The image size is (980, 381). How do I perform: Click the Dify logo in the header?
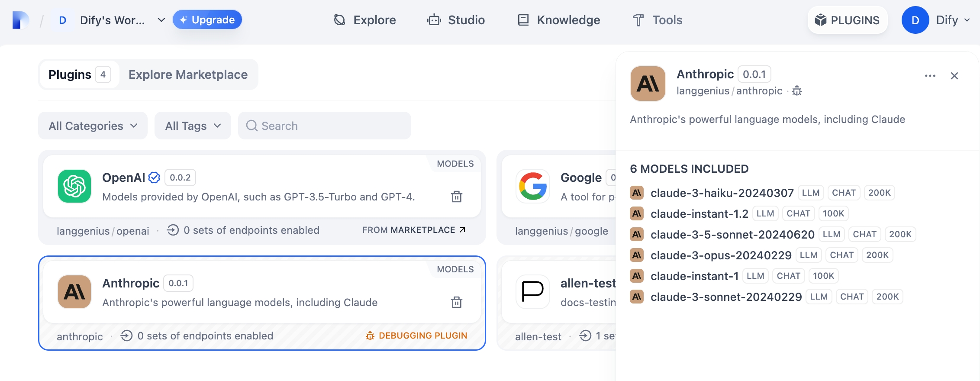20,20
